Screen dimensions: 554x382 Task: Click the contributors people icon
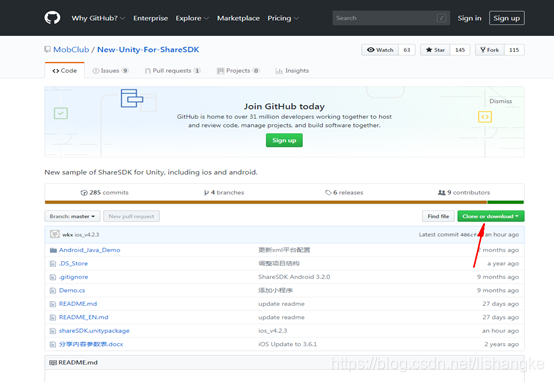[x=442, y=193]
